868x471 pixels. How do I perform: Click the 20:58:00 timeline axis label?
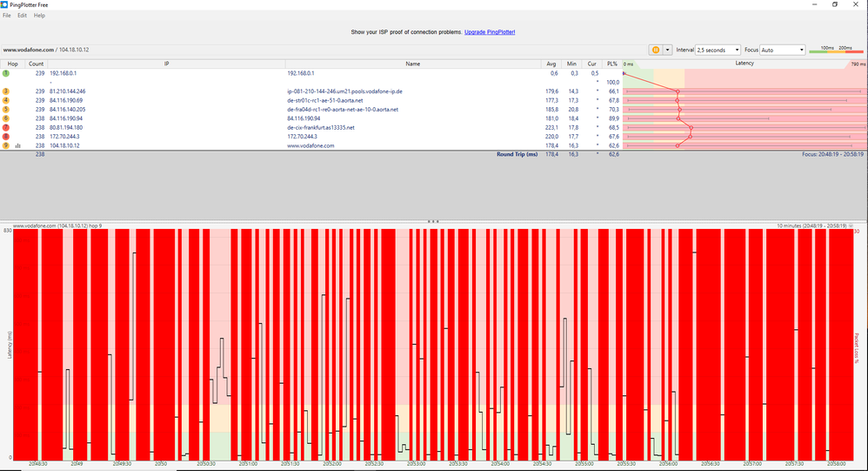(836, 464)
